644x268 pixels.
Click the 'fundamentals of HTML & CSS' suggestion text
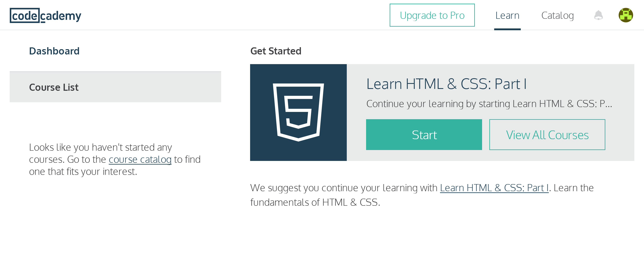[x=315, y=202]
